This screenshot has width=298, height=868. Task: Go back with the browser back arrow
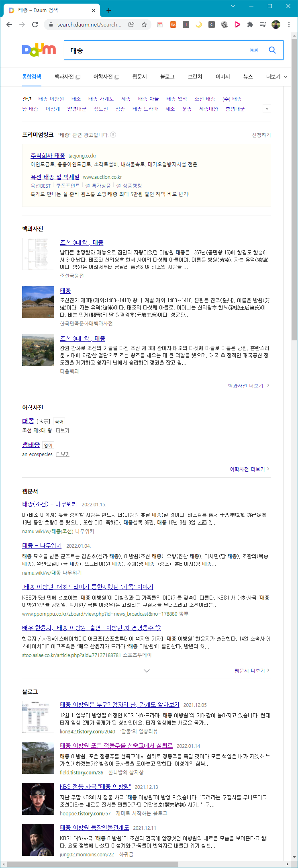9,25
